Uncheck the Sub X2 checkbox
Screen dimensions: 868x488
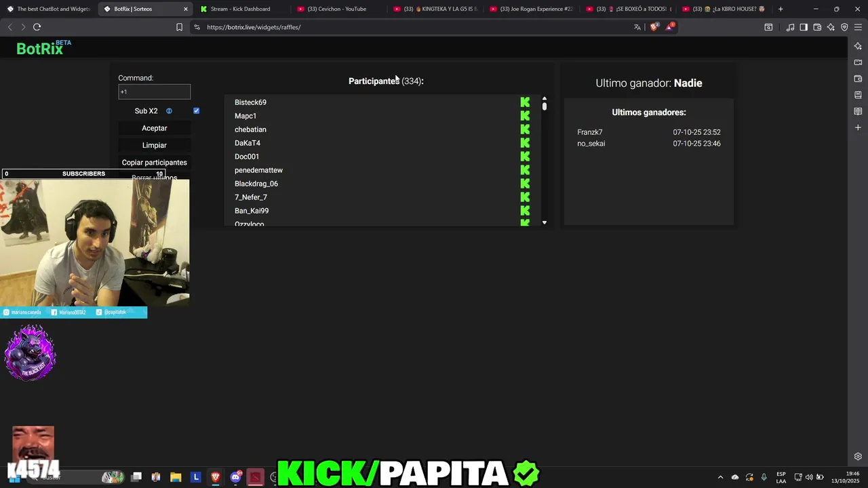tap(196, 110)
